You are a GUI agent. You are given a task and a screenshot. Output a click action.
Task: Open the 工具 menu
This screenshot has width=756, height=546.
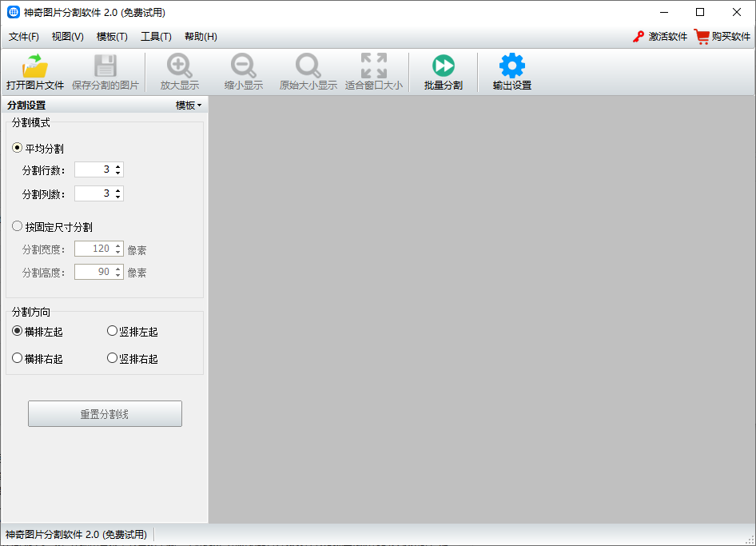(x=156, y=37)
